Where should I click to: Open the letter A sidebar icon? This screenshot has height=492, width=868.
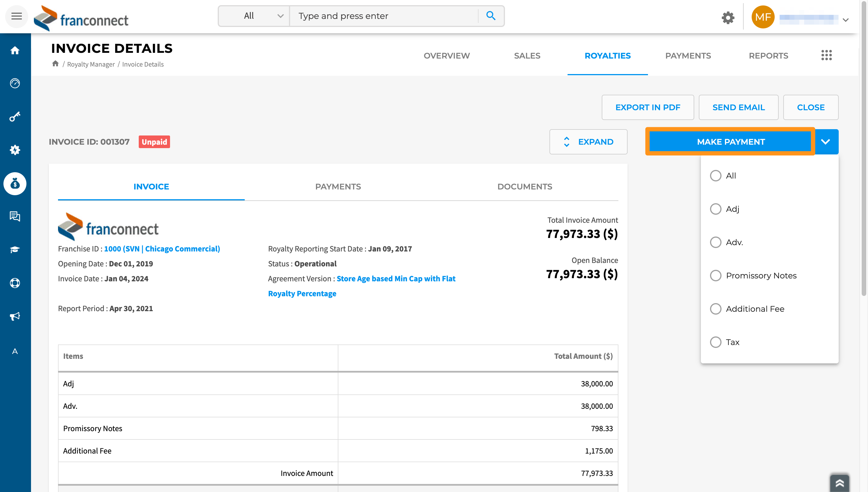(15, 351)
